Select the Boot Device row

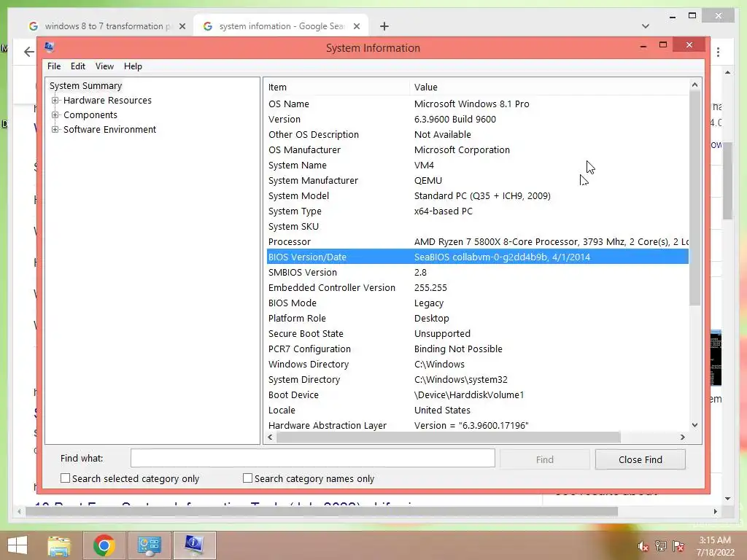[477, 394]
